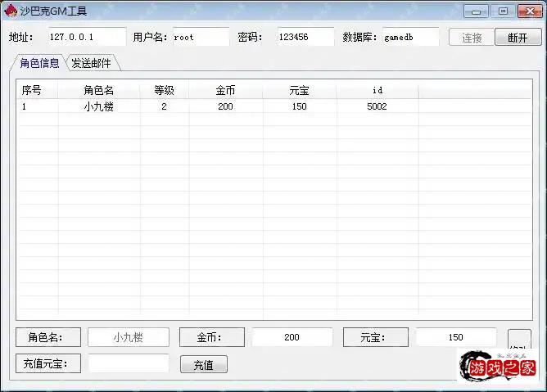
Task: Click the 充值元宝: label button
Action: [48, 363]
